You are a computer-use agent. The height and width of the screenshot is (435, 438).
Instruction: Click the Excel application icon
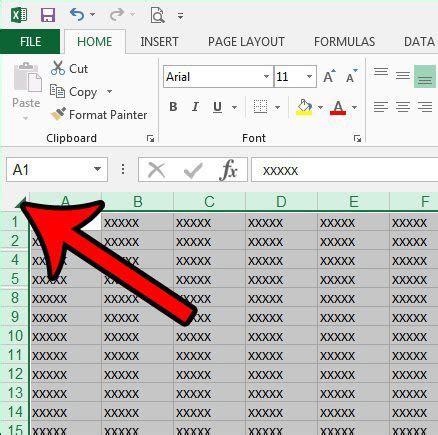19,15
